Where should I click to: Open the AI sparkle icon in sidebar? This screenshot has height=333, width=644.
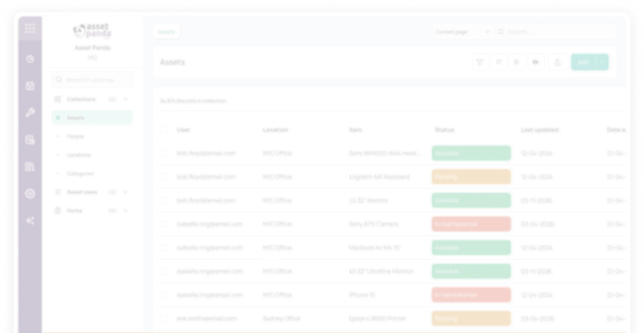[x=30, y=221]
